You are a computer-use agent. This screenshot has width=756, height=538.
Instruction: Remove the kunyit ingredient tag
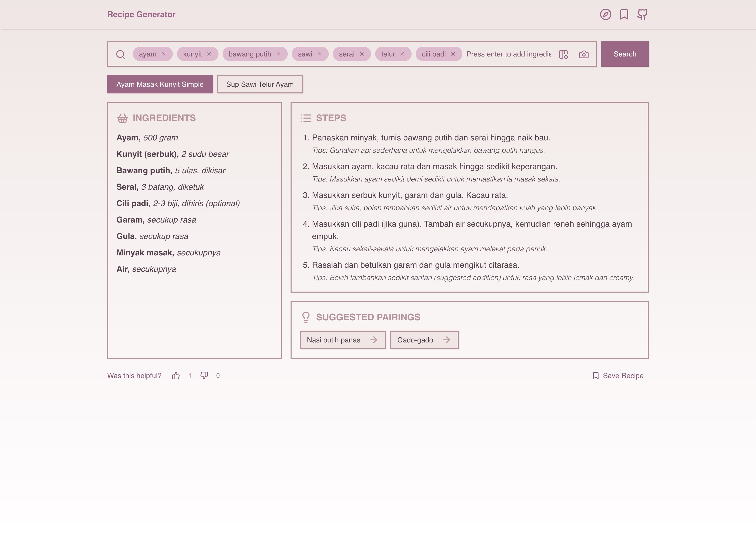pos(209,54)
